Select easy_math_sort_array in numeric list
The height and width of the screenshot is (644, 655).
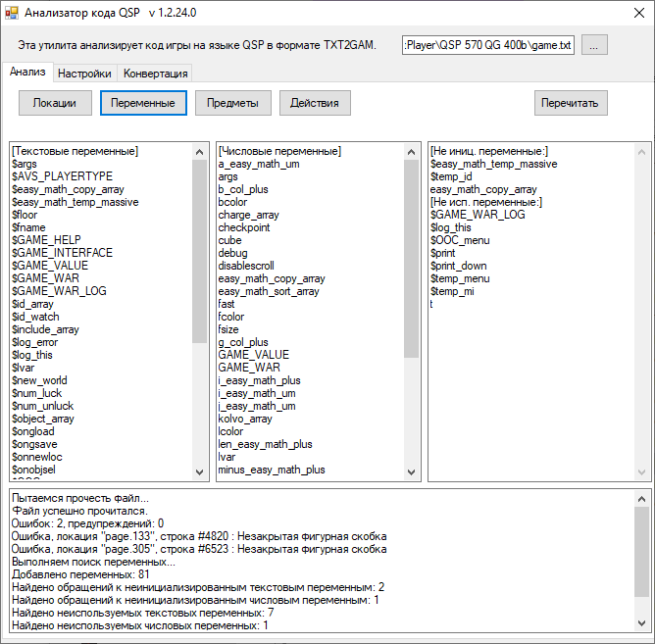(x=269, y=291)
